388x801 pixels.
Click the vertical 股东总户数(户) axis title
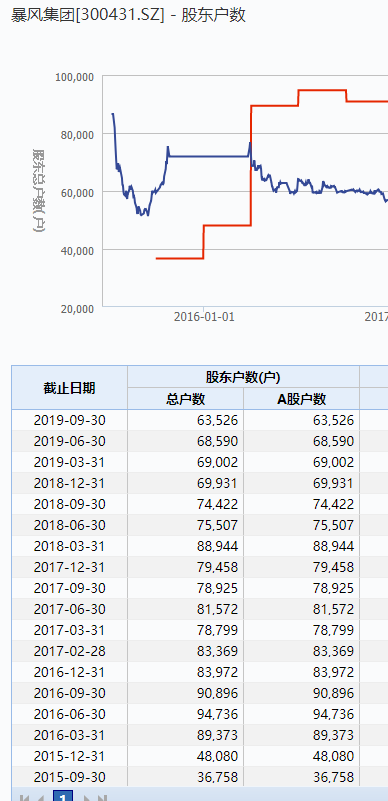tap(39, 190)
